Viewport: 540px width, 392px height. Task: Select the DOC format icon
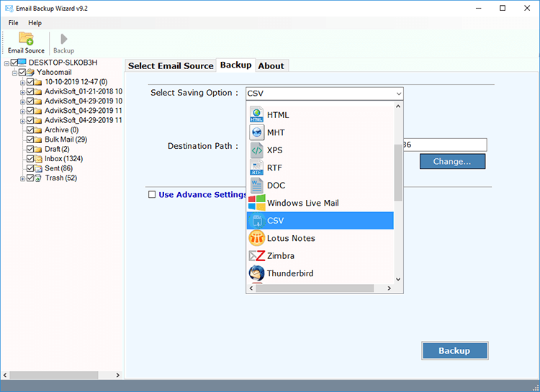[256, 185]
